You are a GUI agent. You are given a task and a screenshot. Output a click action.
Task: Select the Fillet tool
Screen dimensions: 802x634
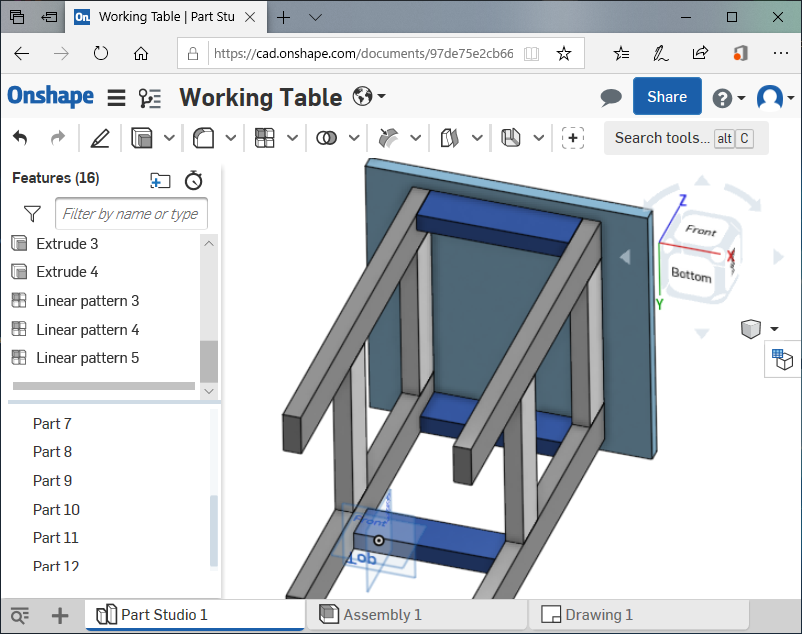[203, 138]
